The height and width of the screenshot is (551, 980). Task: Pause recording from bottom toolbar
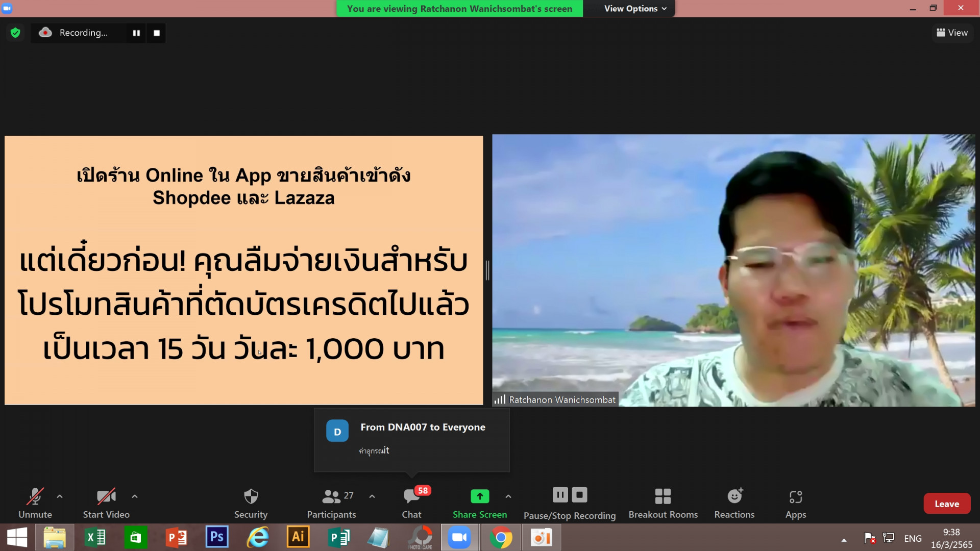point(560,495)
